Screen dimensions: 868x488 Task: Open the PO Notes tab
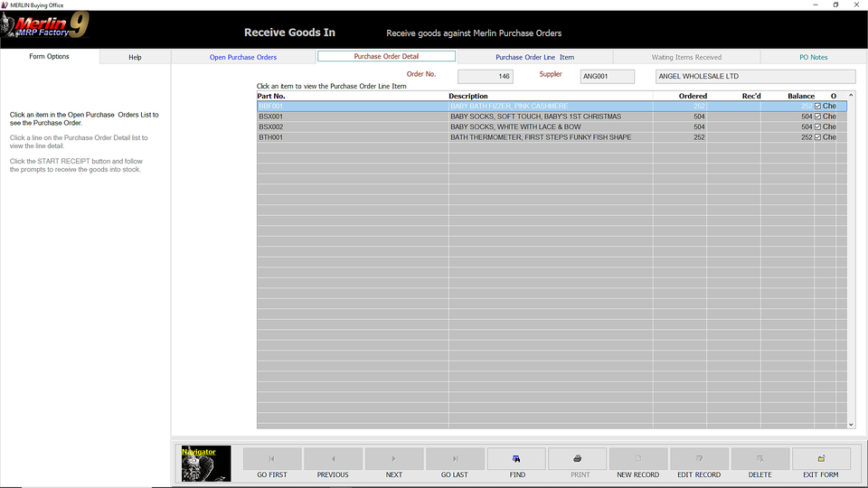pos(813,57)
